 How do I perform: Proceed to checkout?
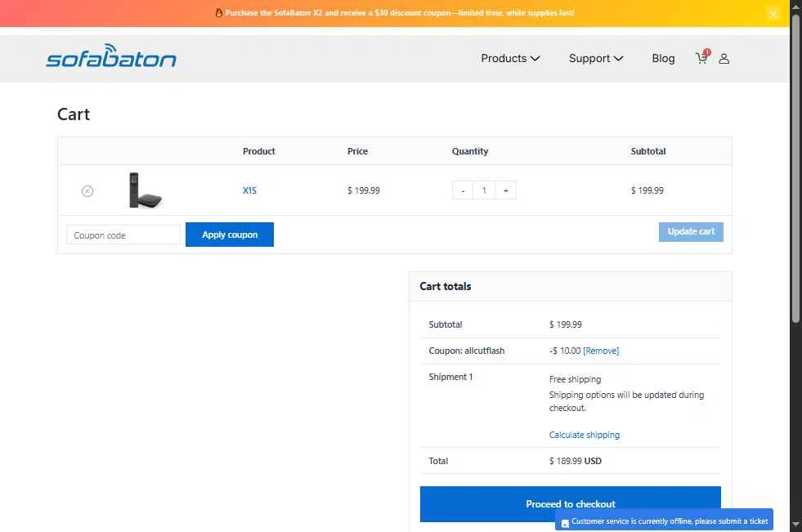click(x=571, y=504)
